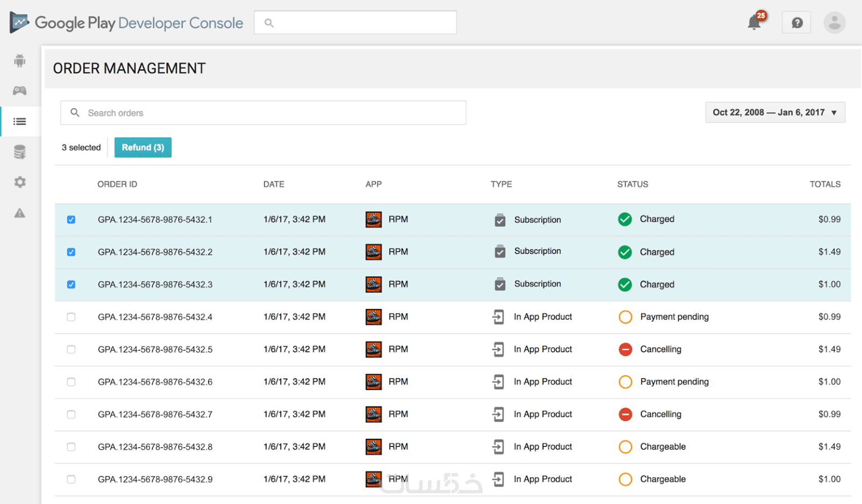The width and height of the screenshot is (862, 504).
Task: Click the 3 selected label
Action: pos(81,147)
